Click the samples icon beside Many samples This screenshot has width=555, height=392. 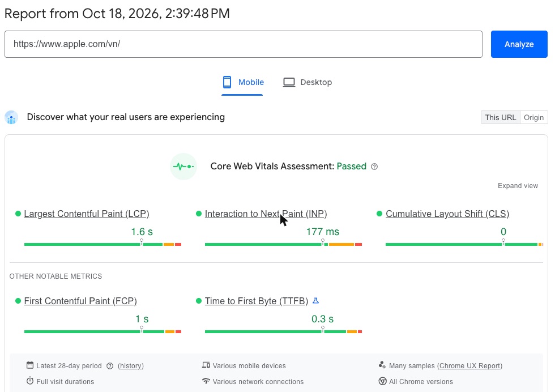tap(382, 365)
